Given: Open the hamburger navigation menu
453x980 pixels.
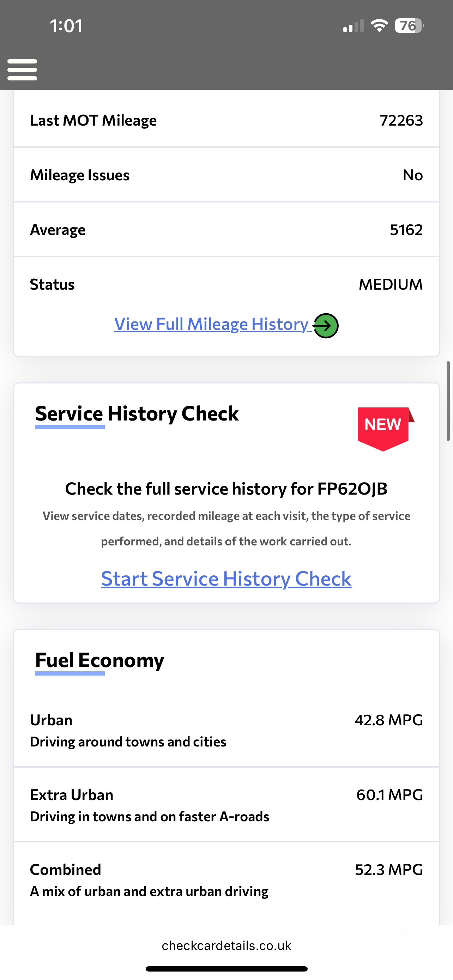Looking at the screenshot, I should (x=22, y=69).
